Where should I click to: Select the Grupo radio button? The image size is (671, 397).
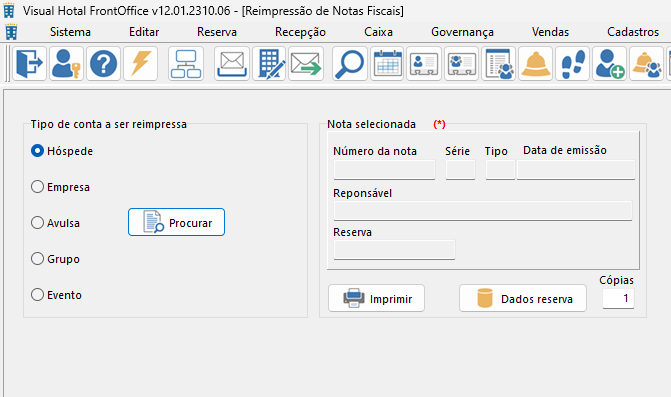click(56, 259)
